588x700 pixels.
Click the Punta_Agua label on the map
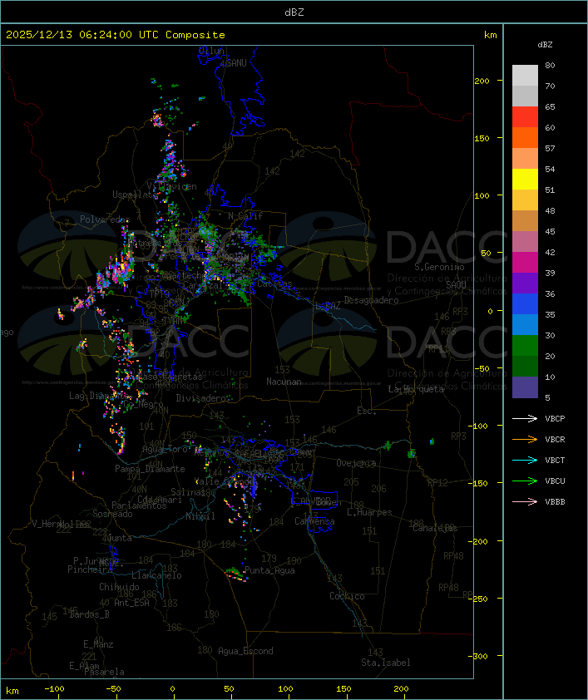(x=269, y=570)
